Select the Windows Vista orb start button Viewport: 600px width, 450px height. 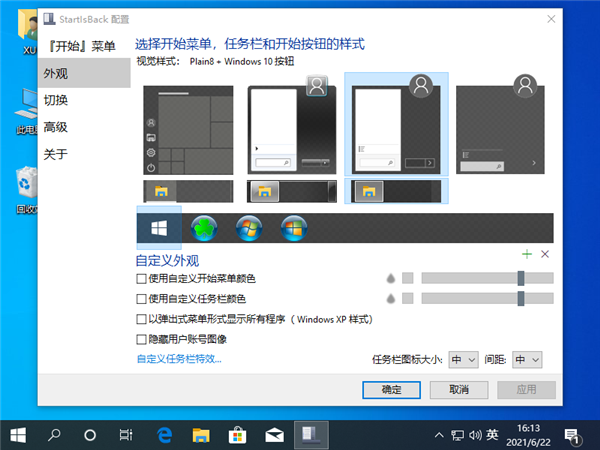point(294,228)
